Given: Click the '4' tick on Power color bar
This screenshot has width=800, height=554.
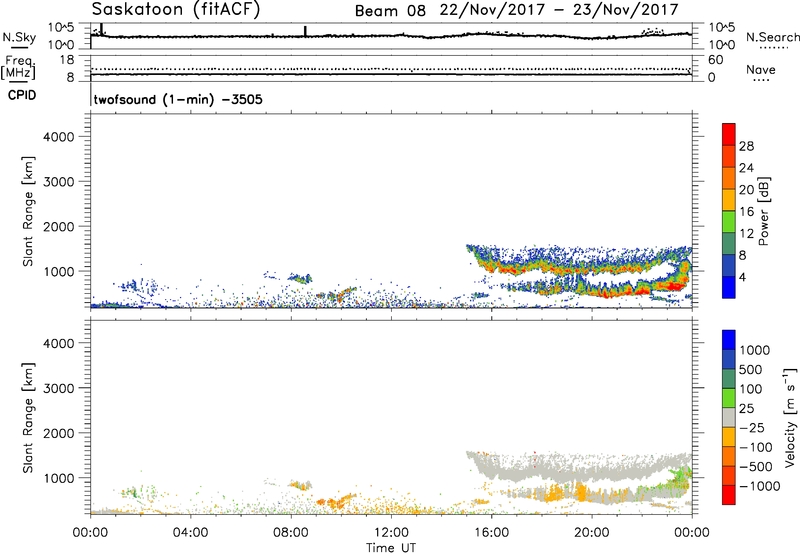Looking at the screenshot, I should coord(743,277).
